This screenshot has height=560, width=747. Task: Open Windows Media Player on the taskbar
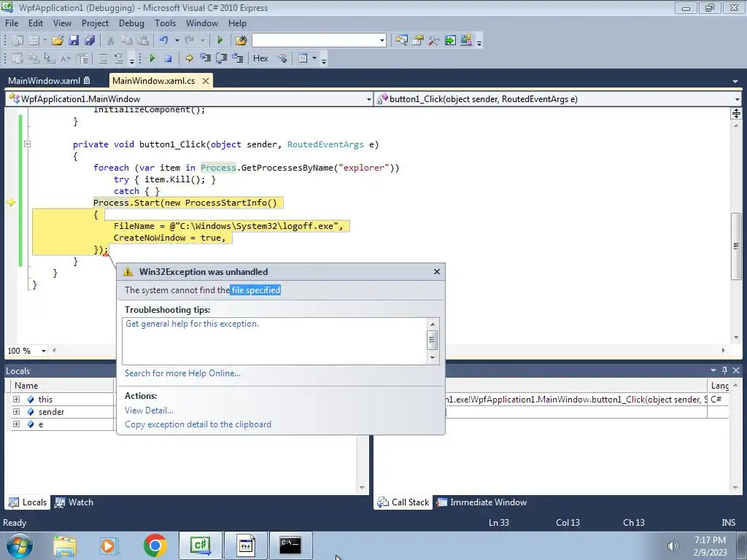(109, 545)
